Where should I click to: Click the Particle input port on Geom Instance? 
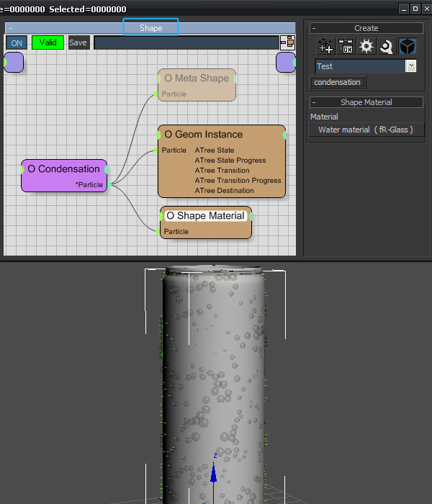point(156,150)
